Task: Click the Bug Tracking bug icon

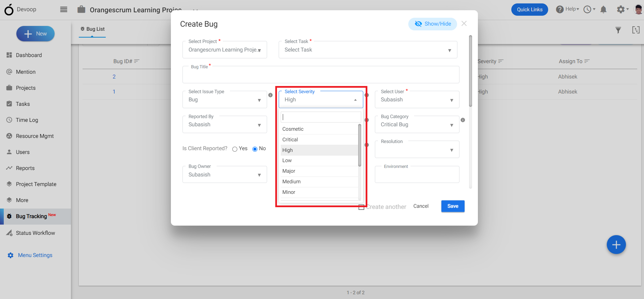Action: pyautogui.click(x=9, y=216)
